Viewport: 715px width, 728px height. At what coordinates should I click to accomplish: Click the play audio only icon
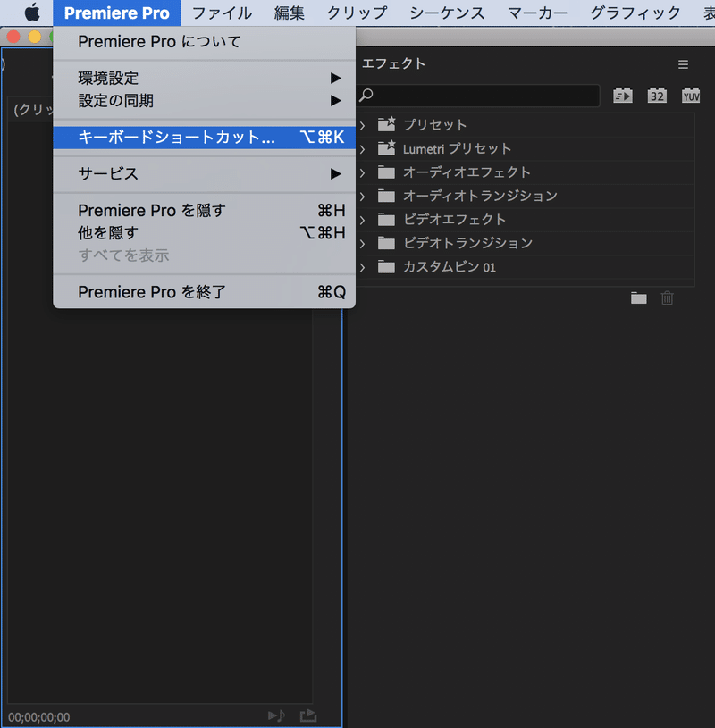277,715
